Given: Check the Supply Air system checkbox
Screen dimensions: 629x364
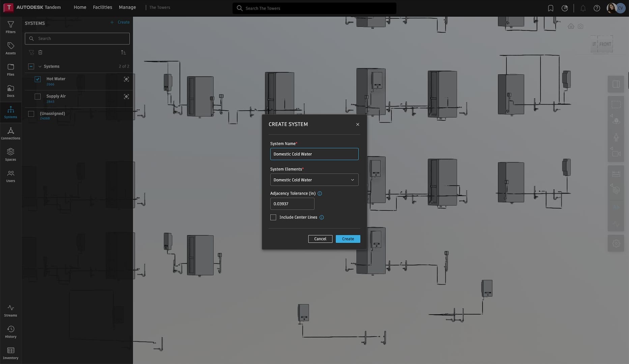Looking at the screenshot, I should (x=38, y=97).
